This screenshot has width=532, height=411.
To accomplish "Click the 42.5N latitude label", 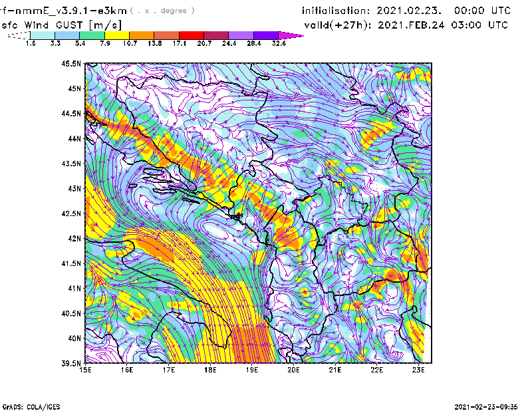I will click(x=71, y=213).
